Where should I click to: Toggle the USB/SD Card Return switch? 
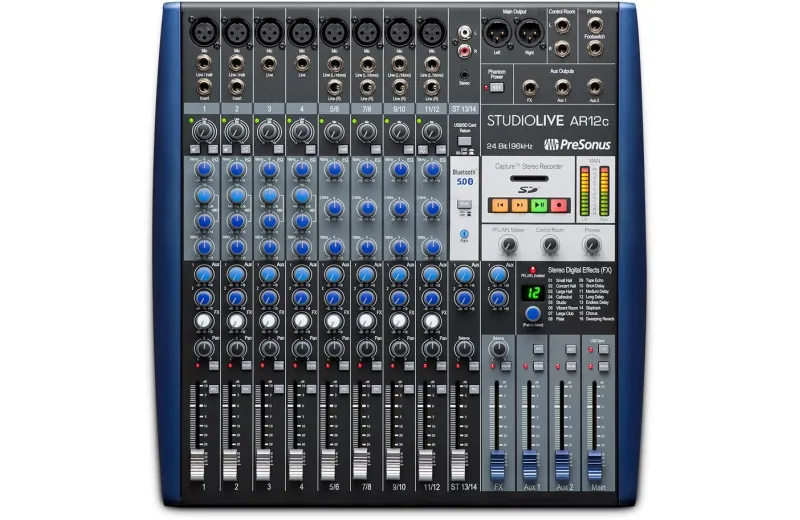click(x=464, y=141)
